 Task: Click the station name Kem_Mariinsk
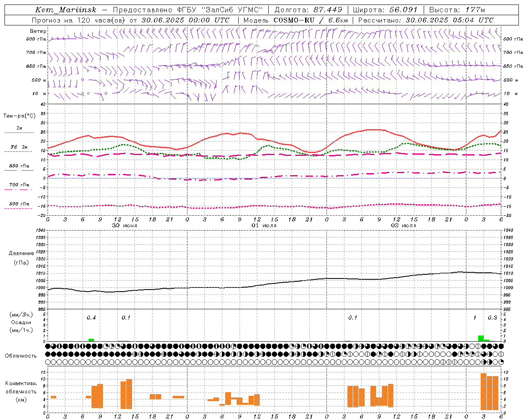(66, 10)
